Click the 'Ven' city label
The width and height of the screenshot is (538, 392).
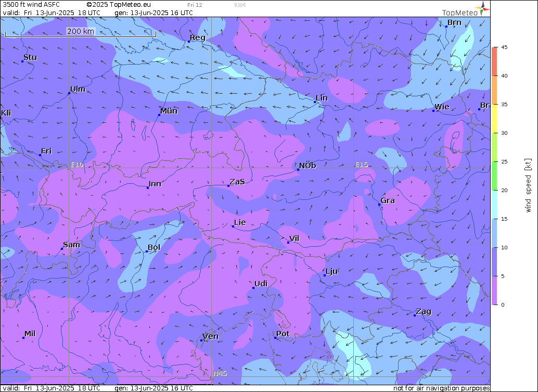(210, 336)
